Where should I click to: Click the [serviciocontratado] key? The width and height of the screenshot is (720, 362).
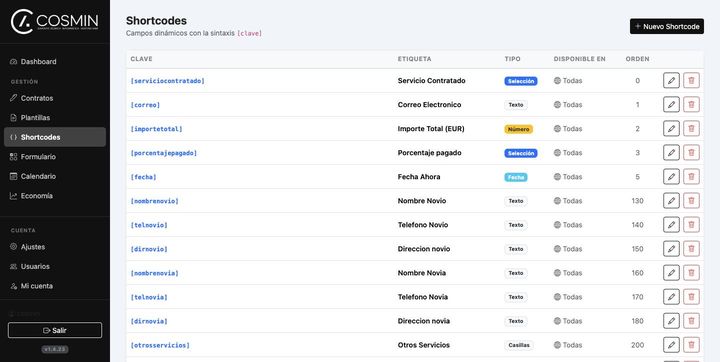[168, 81]
